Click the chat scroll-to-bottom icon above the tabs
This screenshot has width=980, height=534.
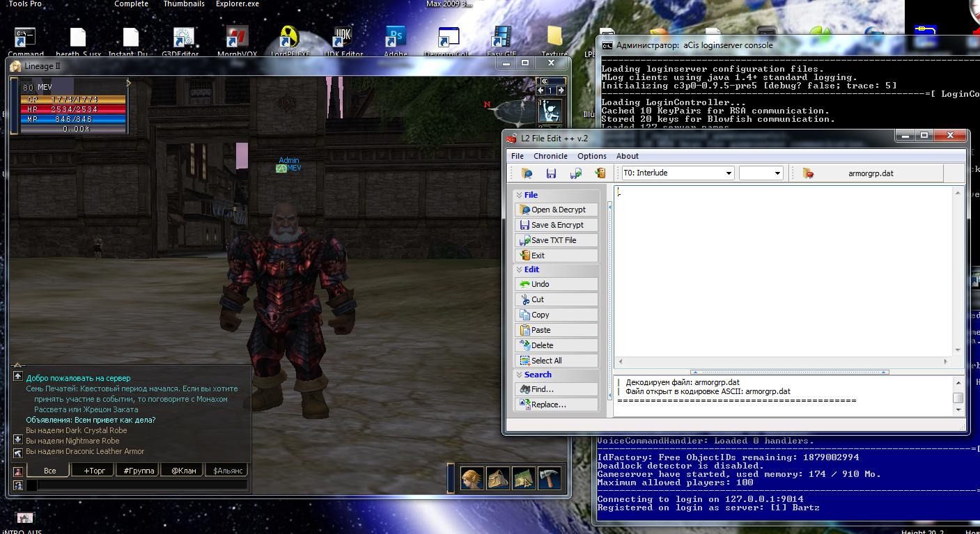(18, 453)
